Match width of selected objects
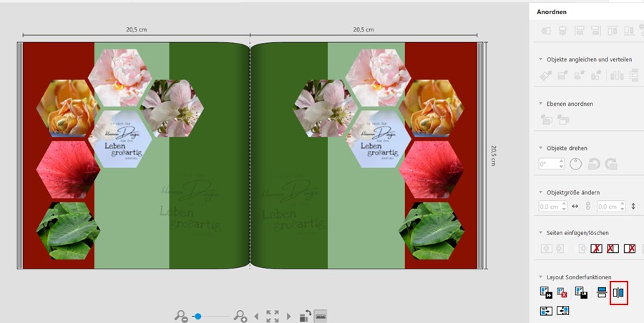The height and width of the screenshot is (323, 644). [562, 76]
